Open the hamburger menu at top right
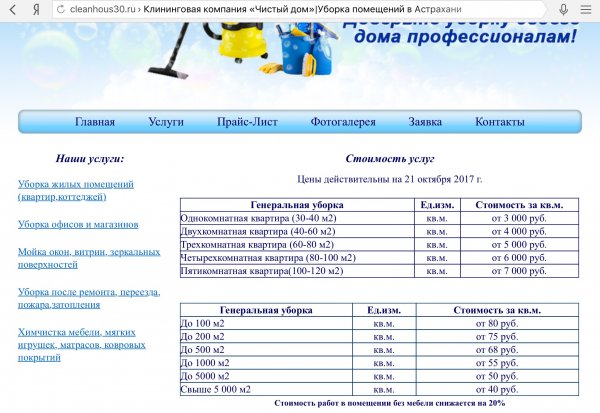 coord(586,8)
